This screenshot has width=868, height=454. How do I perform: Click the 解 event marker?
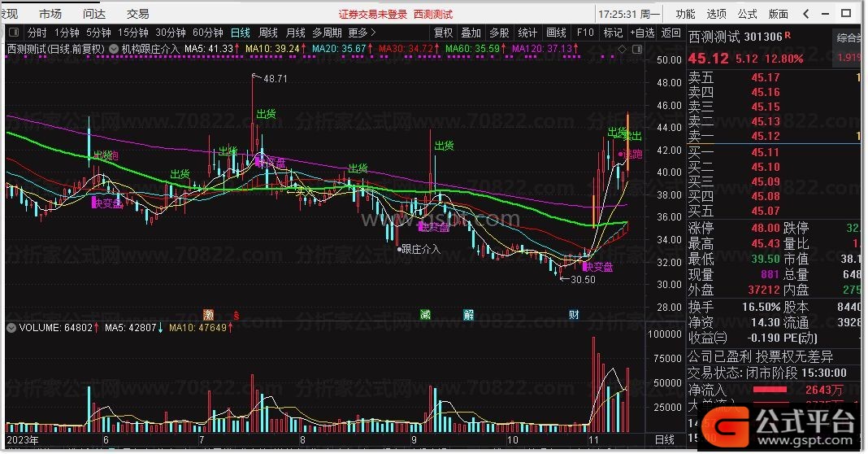(x=468, y=315)
